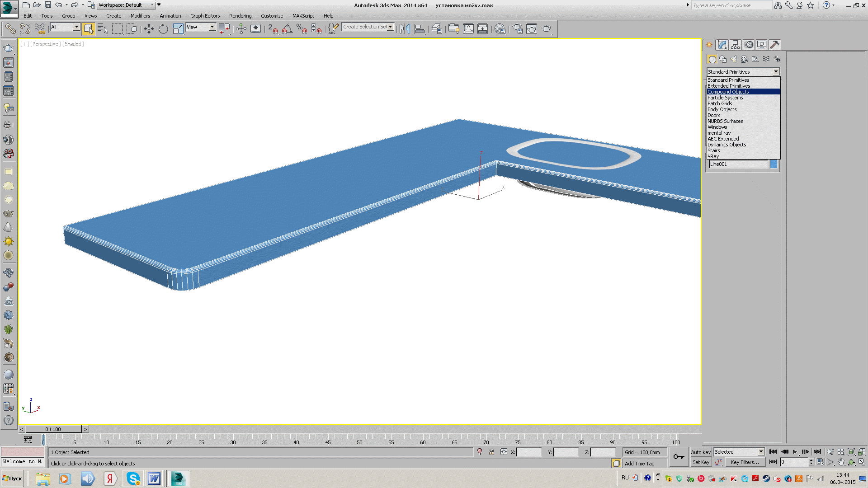Click the Select and Move tool
This screenshot has width=868, height=488.
tap(149, 29)
